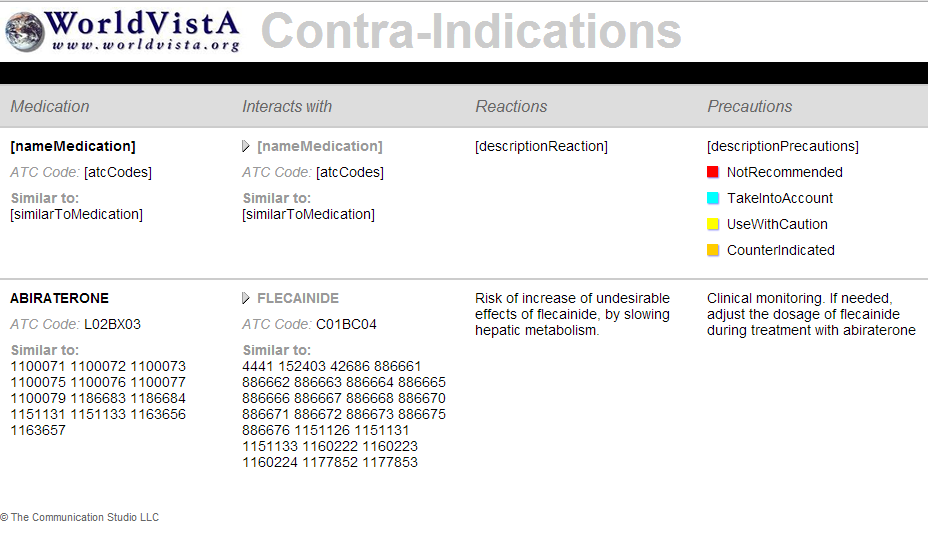Select the Precautions column header
This screenshot has height=537, width=928.
click(749, 107)
